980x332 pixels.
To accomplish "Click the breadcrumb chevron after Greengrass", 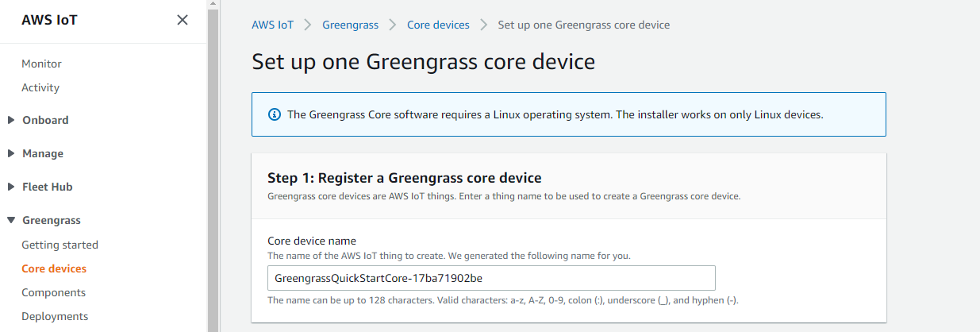I will click(392, 25).
